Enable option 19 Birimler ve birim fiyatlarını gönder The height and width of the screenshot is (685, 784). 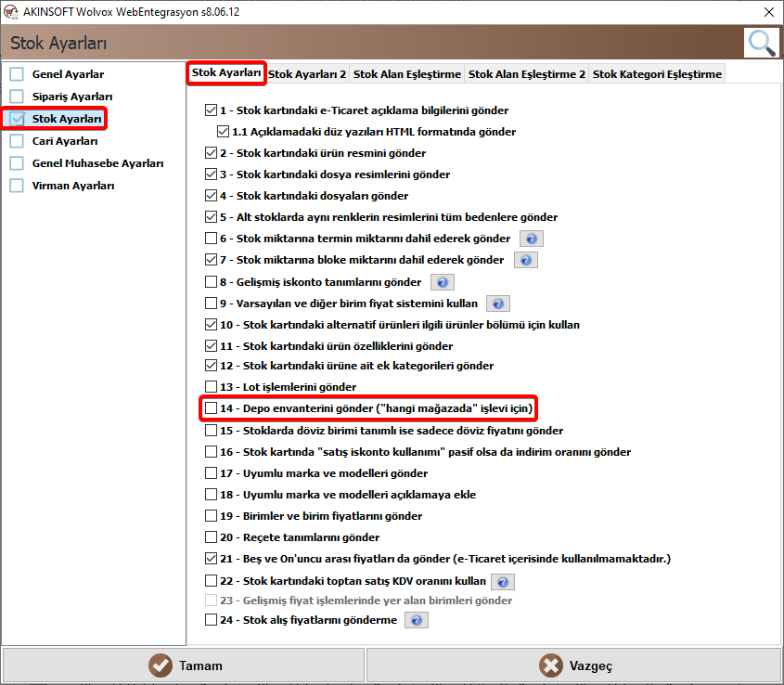[x=211, y=515]
